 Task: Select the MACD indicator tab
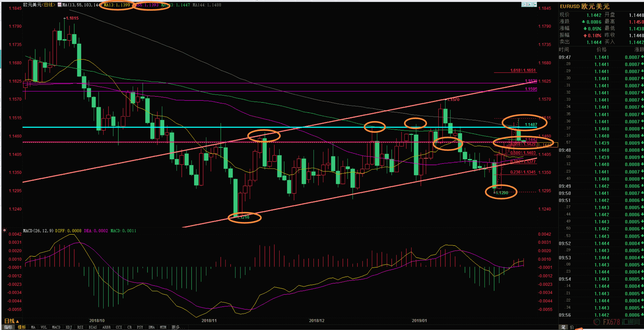coord(56,327)
